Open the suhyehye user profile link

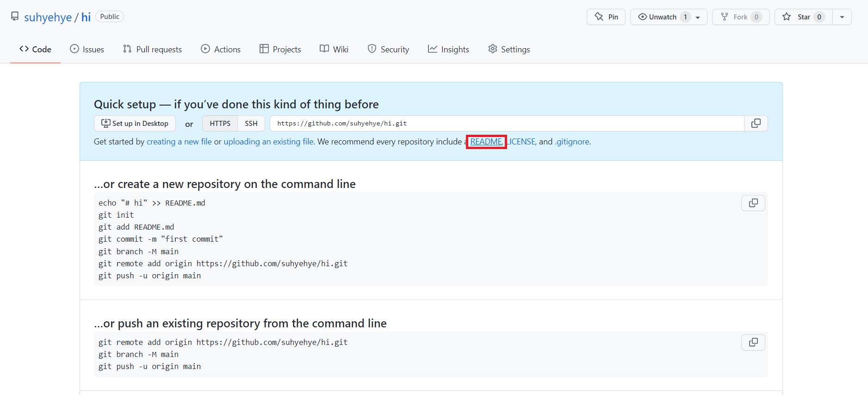coord(48,17)
